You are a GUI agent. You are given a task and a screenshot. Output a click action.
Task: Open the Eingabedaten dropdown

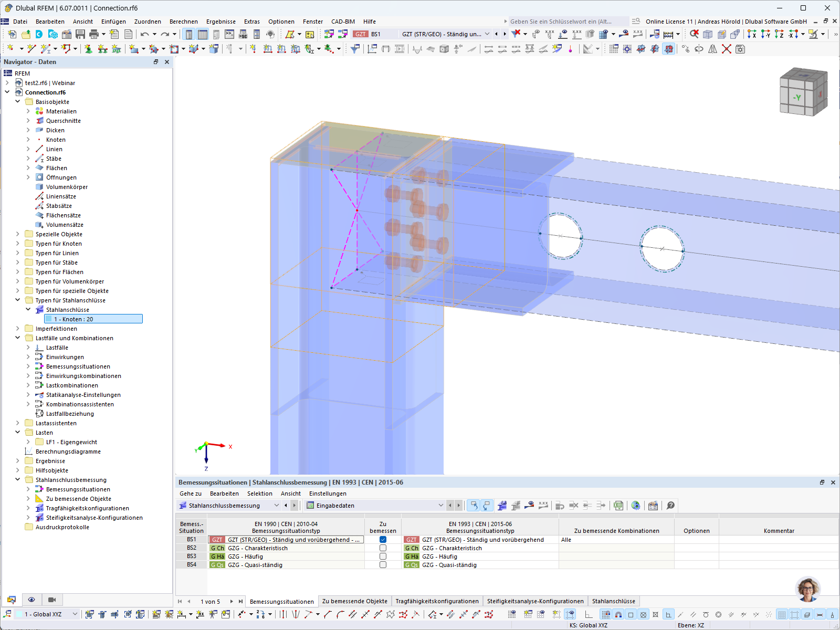[x=440, y=506]
